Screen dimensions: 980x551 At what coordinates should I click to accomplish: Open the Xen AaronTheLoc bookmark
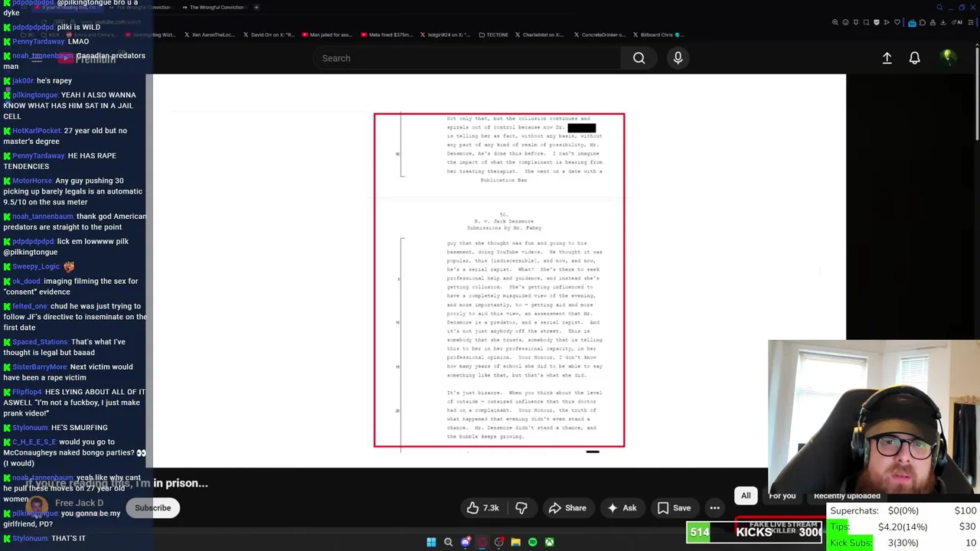tap(208, 34)
